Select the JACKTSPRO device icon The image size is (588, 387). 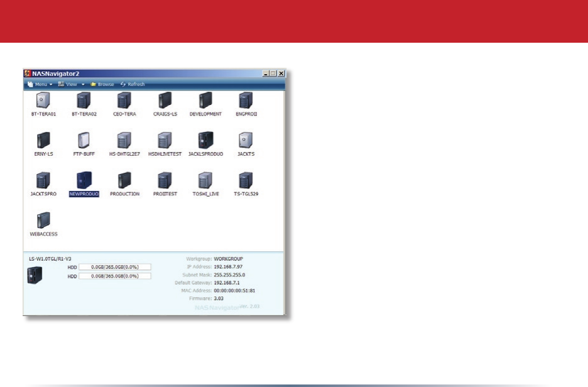[43, 180]
